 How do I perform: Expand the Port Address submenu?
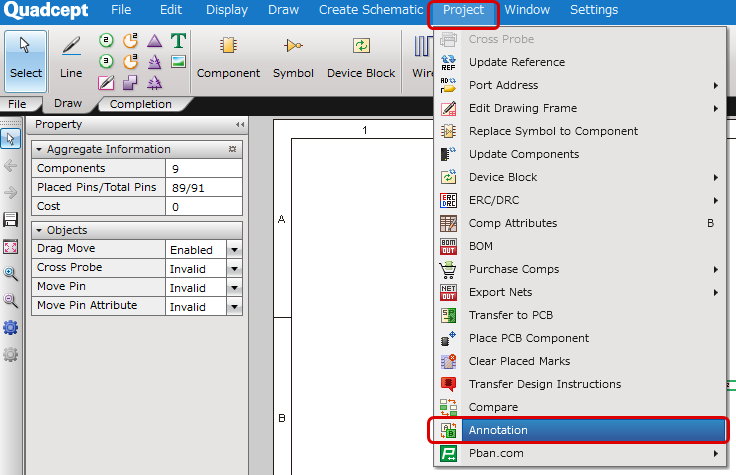[x=580, y=85]
